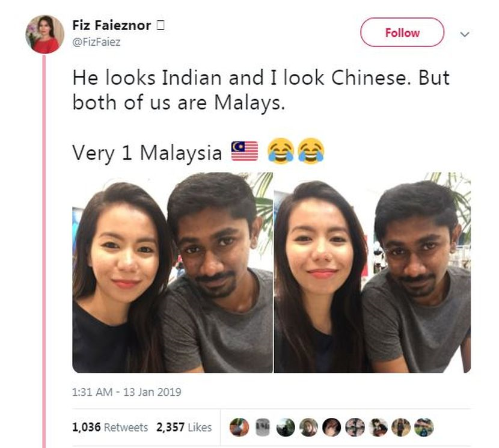
Task: Open the 13 Jan 2019 timestamp link
Action: (x=127, y=392)
